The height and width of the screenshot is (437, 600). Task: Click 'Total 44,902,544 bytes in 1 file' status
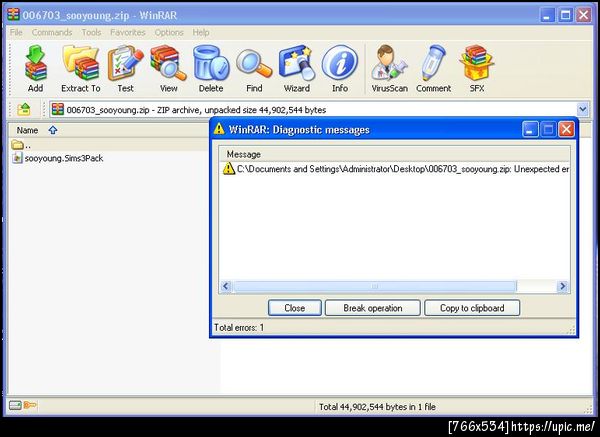click(x=377, y=407)
